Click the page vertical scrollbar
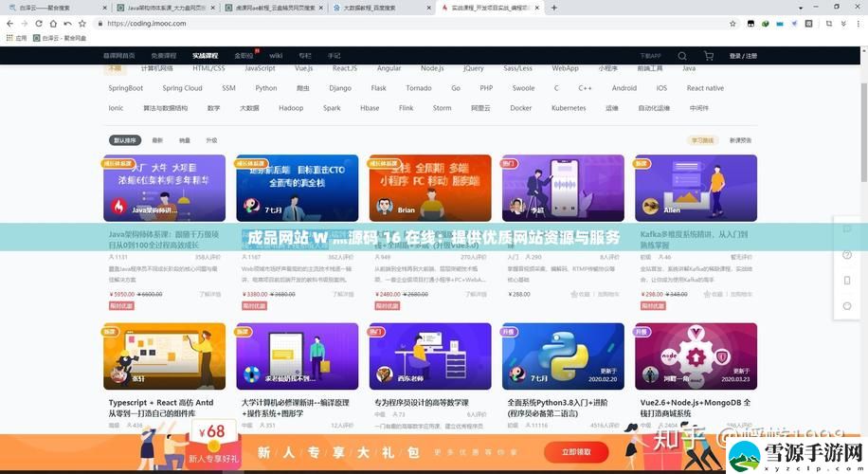 864,132
